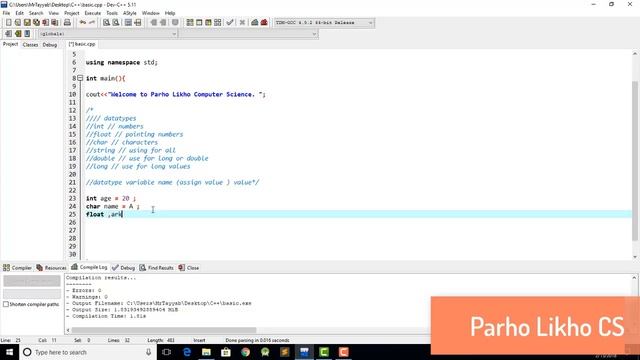Enable Shorten compiler paths checkbox
Image resolution: width=640 pixels, height=360 pixels.
tap(6, 304)
